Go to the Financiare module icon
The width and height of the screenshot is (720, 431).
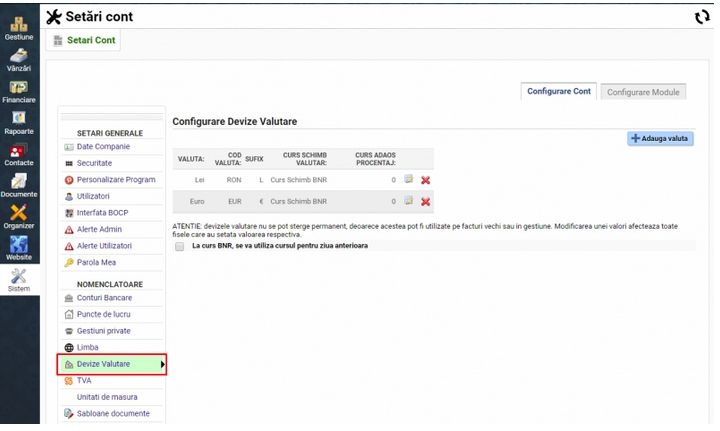[19, 90]
